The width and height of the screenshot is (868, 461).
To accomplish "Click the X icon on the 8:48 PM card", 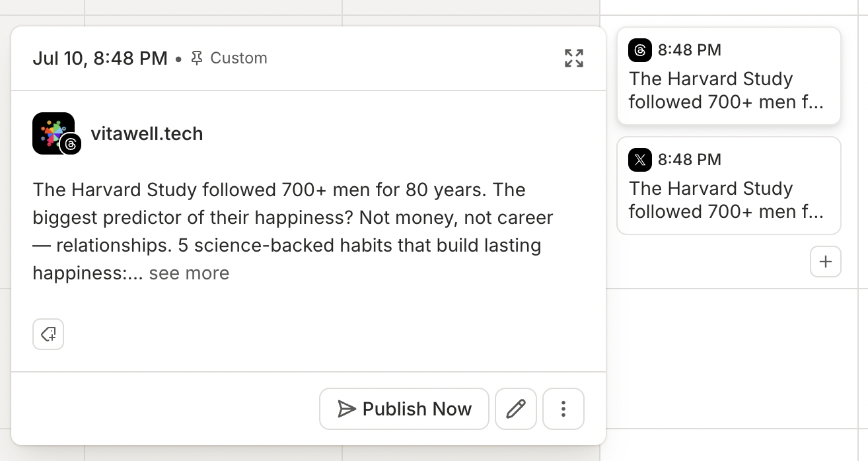I will click(x=640, y=160).
